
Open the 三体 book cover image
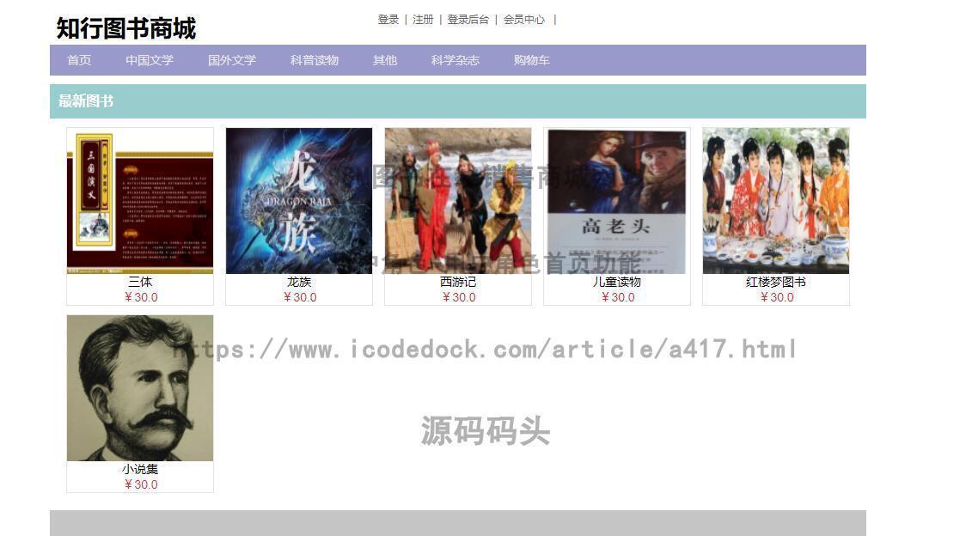(140, 201)
